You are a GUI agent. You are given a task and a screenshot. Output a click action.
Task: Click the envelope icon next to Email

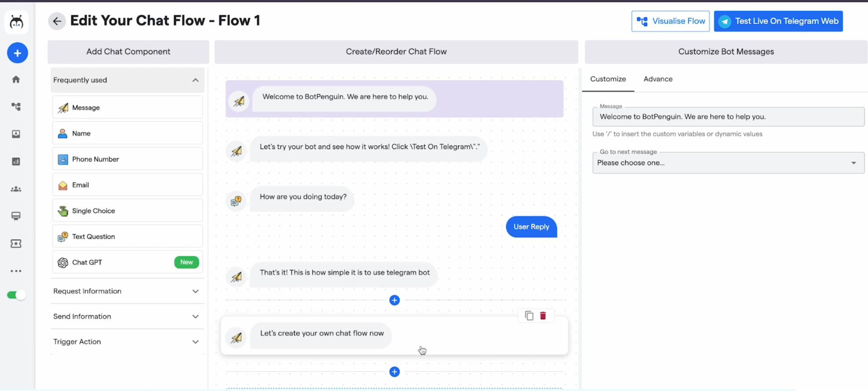click(x=63, y=186)
